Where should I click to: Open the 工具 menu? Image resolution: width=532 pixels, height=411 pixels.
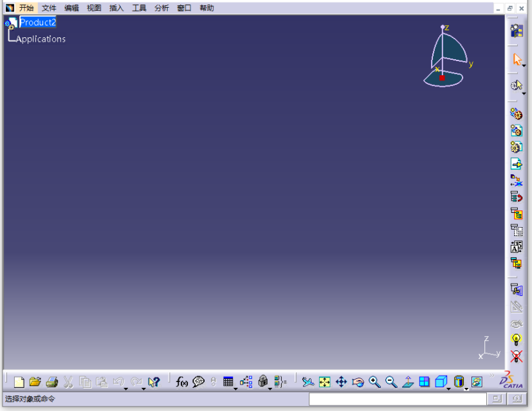tap(139, 8)
